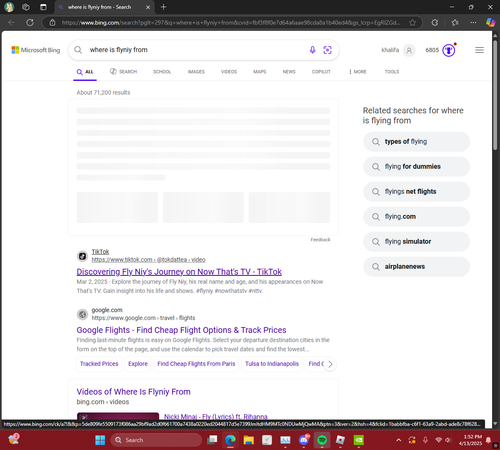500x450 pixels.
Task: Open Spotify from the taskbar
Action: [x=322, y=440]
